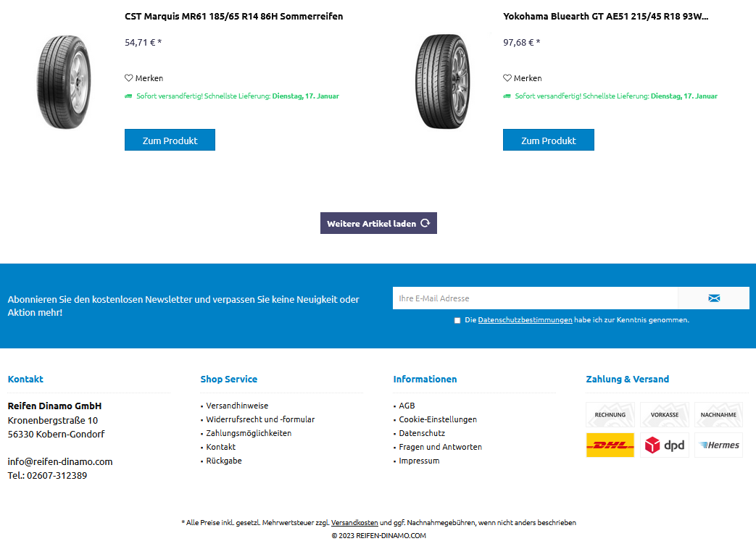Submit newsletter with the envelope icon button
This screenshot has width=756, height=549.
(x=713, y=298)
